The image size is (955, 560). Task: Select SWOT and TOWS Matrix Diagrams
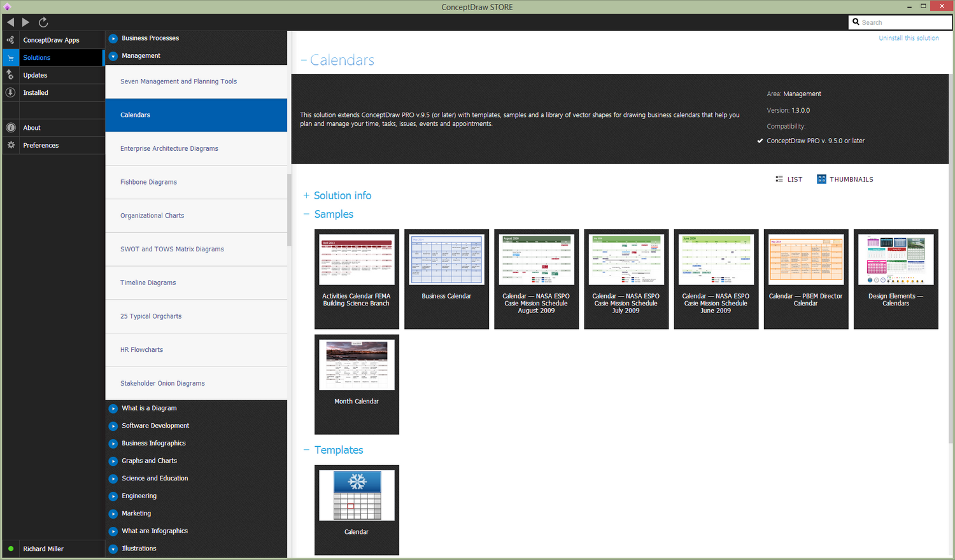click(x=196, y=249)
